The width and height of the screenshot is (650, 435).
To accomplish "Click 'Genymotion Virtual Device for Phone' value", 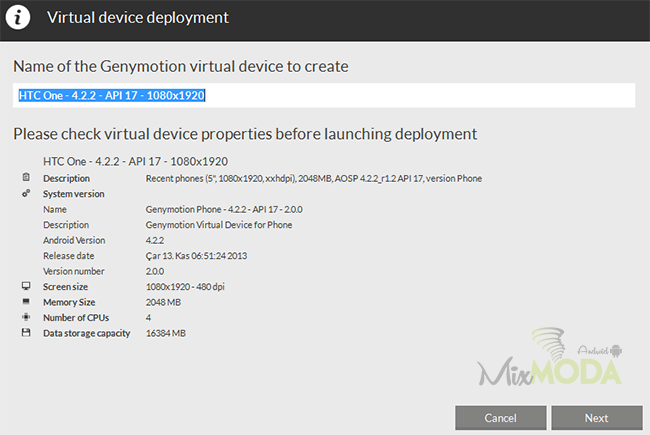I will pyautogui.click(x=219, y=225).
